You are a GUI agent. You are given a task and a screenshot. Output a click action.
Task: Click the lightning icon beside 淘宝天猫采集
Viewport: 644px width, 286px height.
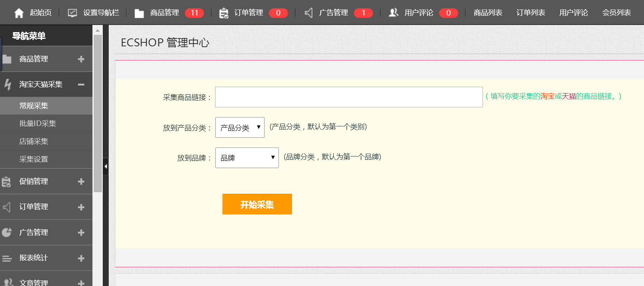pos(8,84)
